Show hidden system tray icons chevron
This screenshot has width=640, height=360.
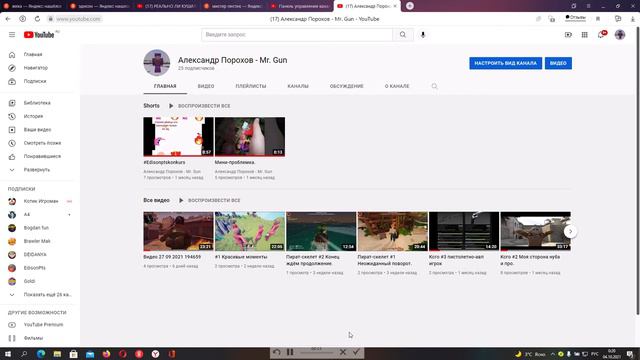[x=553, y=354]
